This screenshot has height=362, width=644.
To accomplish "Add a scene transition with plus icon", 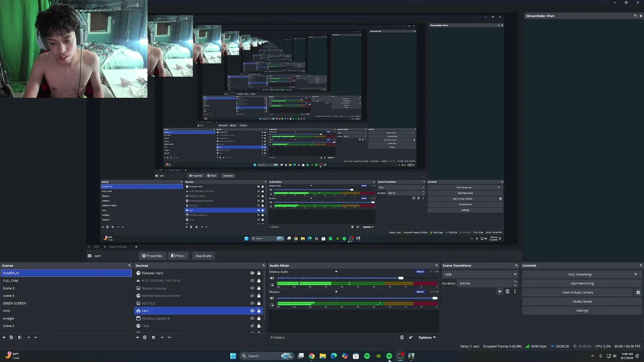I will coord(500,292).
